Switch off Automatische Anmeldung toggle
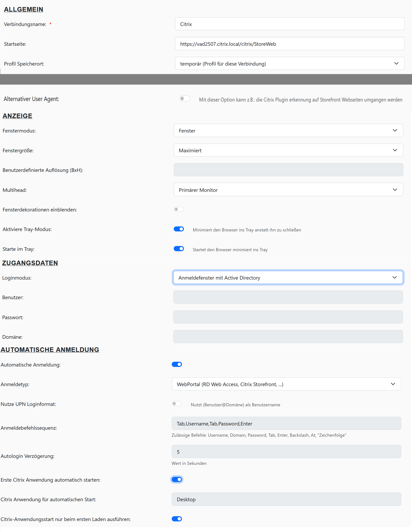412x532 pixels. pos(177,364)
